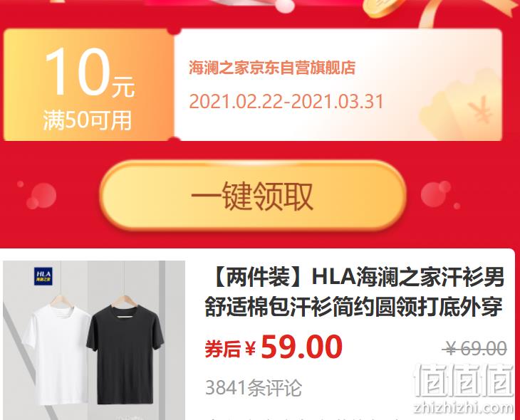
Task: Click the zhizhizhi.com watermark
Action: 464,407
